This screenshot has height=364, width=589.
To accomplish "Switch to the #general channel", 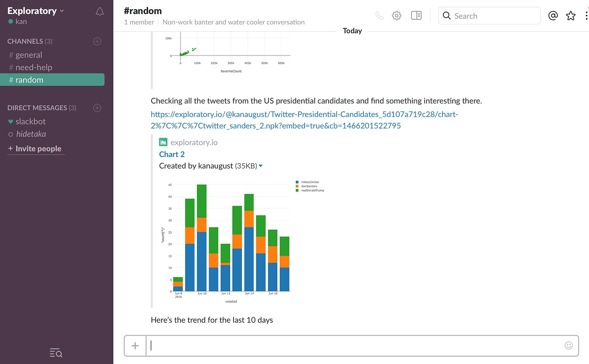I will pyautogui.click(x=29, y=55).
